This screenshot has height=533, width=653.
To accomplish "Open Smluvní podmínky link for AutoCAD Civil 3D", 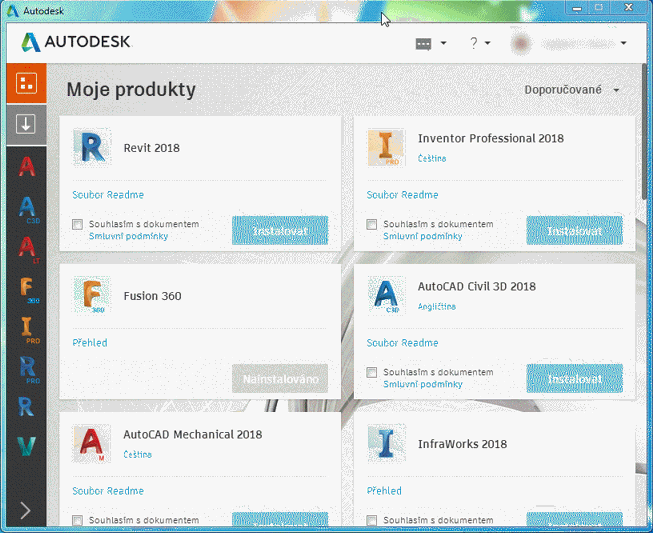I will point(423,384).
